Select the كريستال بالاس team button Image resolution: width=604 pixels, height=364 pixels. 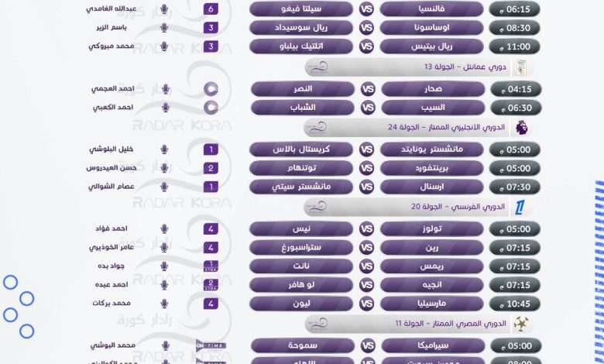click(x=301, y=149)
